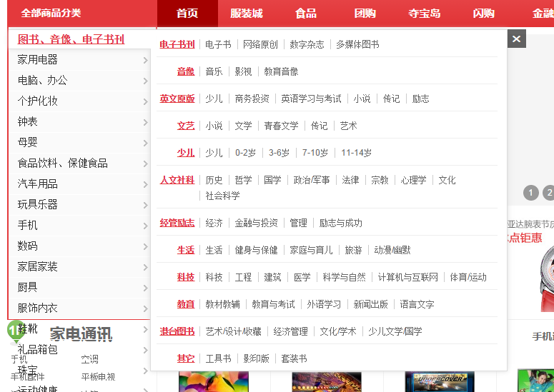Open the 人文社科 section heading link
554x392 pixels.
[x=177, y=180]
